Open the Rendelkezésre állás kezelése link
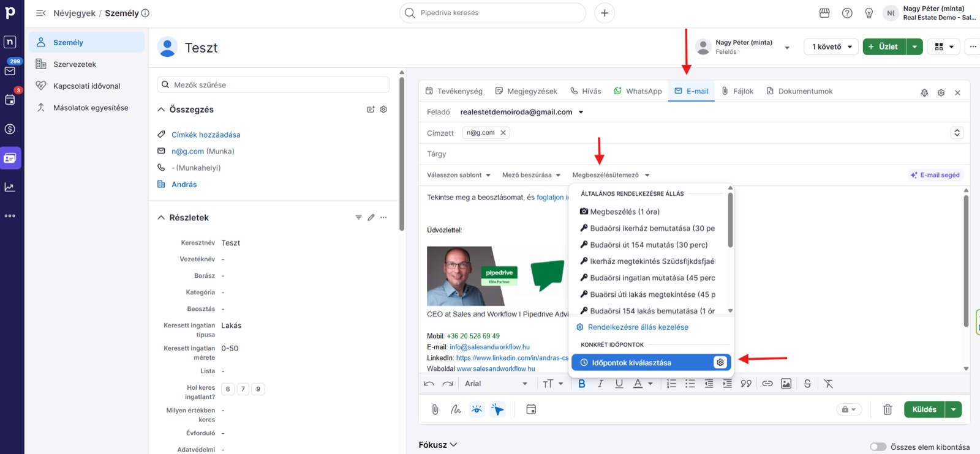Image resolution: width=980 pixels, height=454 pixels. (x=638, y=327)
